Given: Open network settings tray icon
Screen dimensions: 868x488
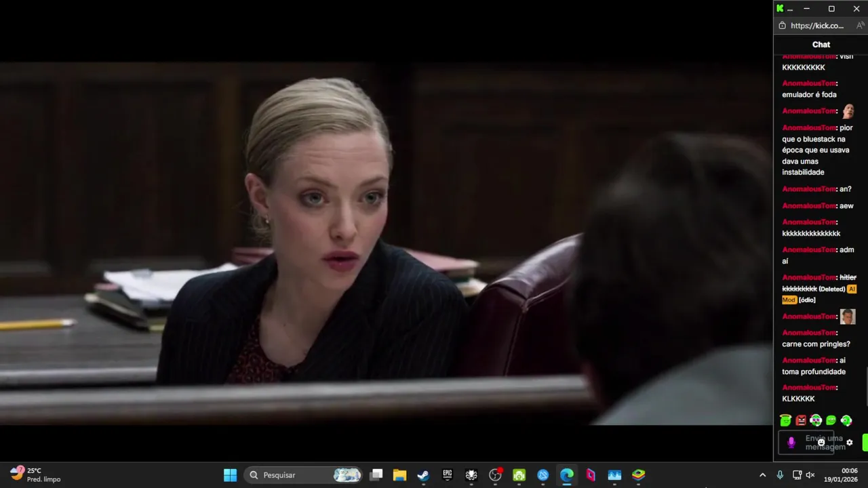Looking at the screenshot, I should 797,475.
